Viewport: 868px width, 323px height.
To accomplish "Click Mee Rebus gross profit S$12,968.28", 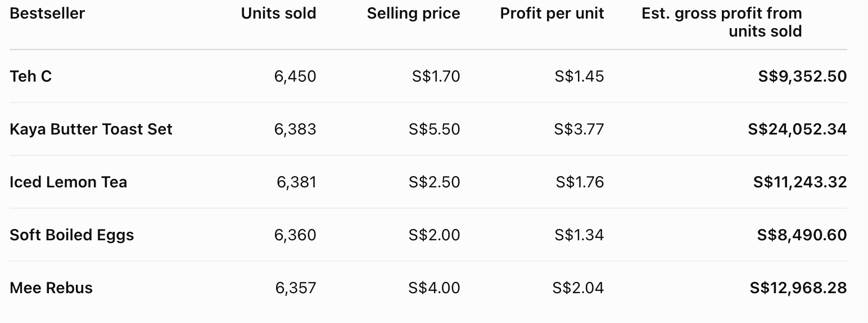I will [x=798, y=288].
